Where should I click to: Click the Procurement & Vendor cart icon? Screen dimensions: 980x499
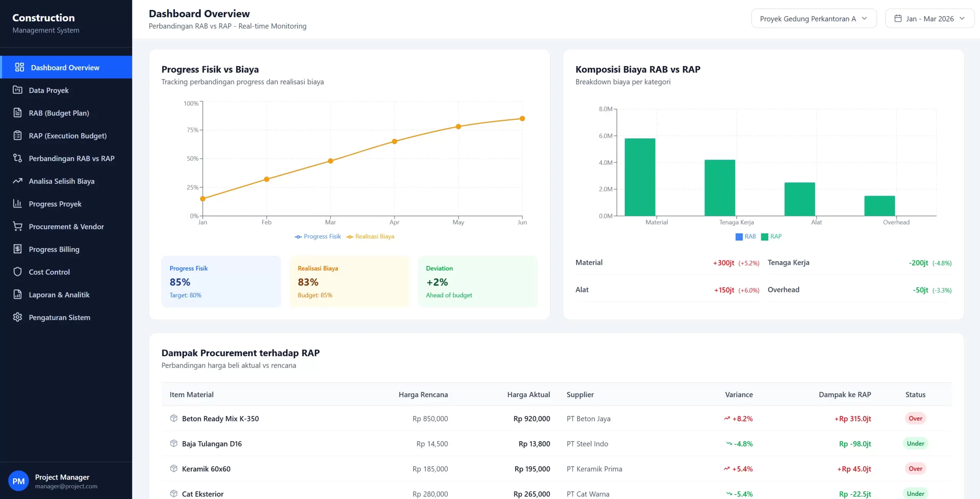tap(18, 226)
